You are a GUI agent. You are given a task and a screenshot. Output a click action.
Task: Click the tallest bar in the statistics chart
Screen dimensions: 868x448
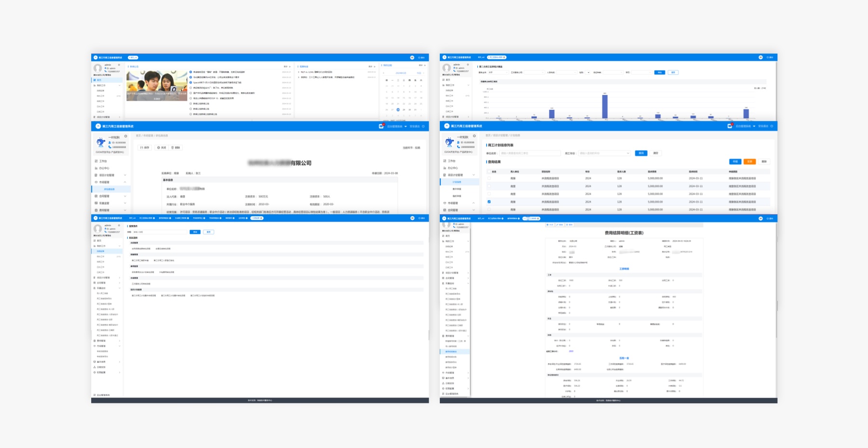[x=605, y=106]
